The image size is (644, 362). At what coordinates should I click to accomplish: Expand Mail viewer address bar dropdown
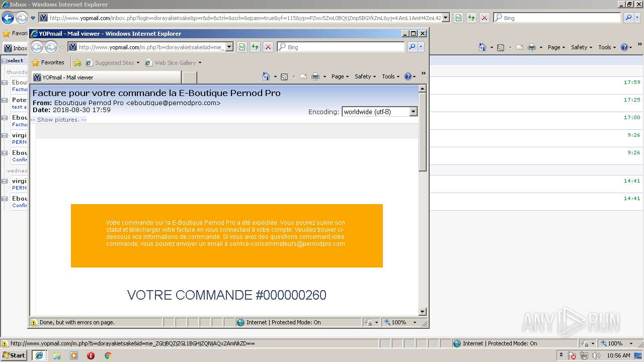[x=229, y=47]
